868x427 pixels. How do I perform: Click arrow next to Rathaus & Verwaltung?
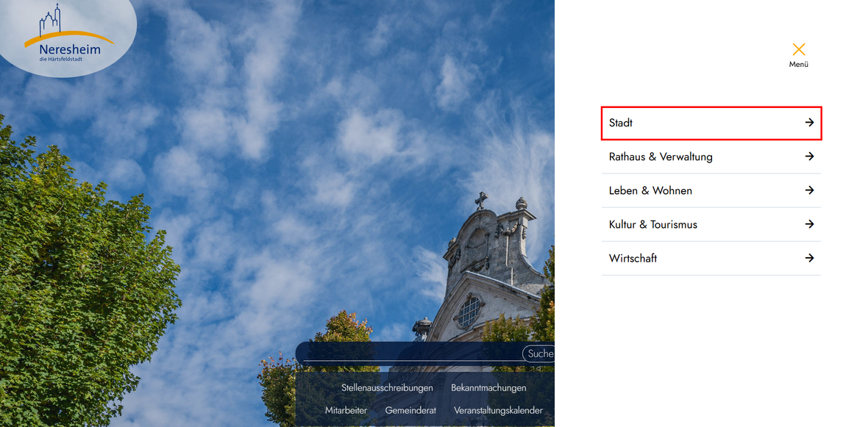(809, 157)
